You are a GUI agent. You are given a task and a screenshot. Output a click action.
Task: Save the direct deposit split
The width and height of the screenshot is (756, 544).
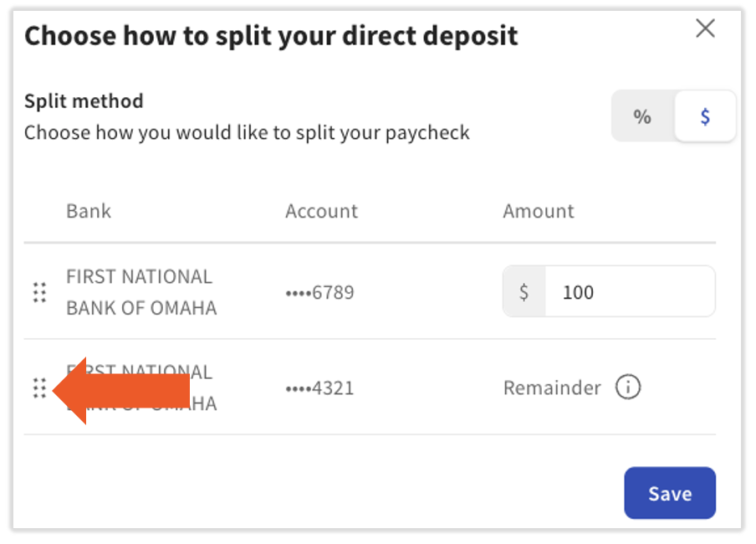pyautogui.click(x=669, y=493)
